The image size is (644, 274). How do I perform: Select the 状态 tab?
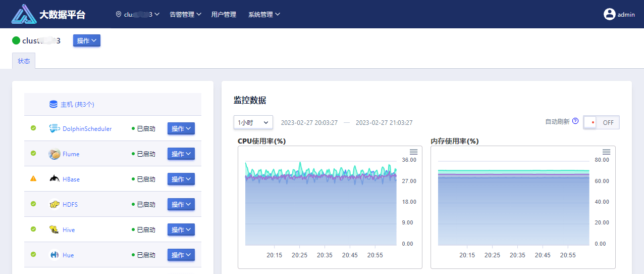coord(24,61)
